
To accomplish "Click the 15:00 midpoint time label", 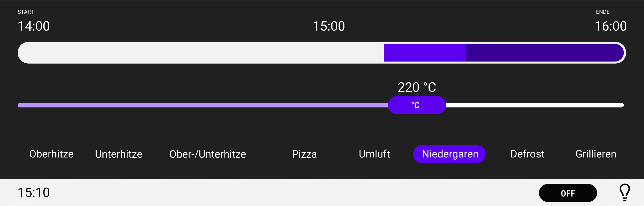I will pos(329,26).
